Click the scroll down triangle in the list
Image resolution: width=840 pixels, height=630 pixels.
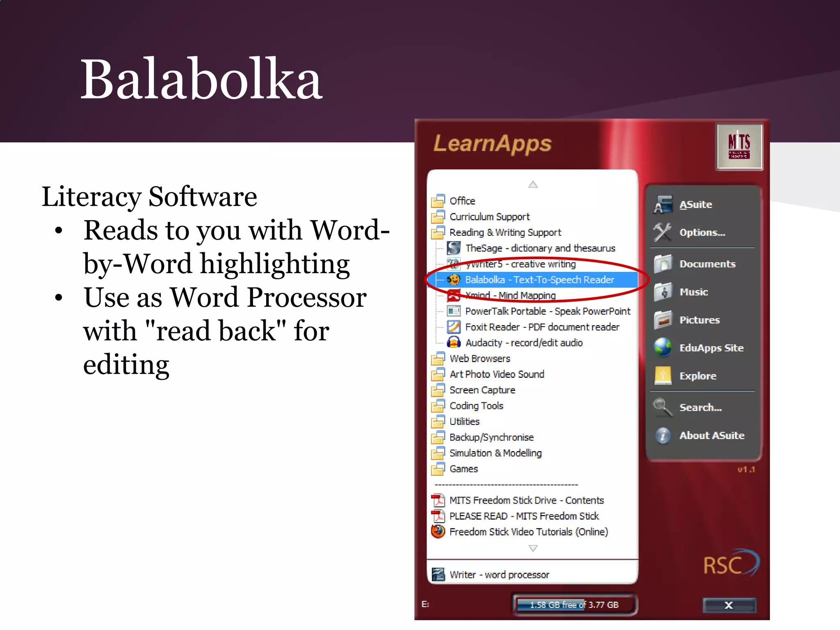click(533, 548)
